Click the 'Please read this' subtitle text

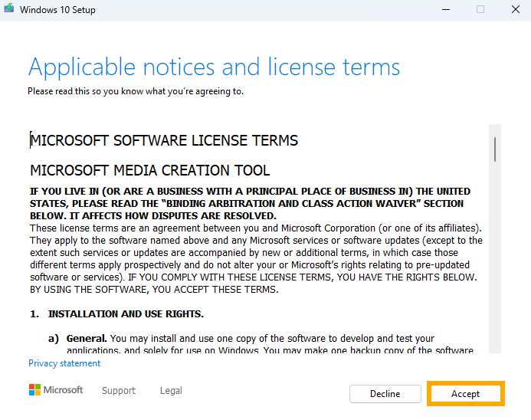click(136, 91)
